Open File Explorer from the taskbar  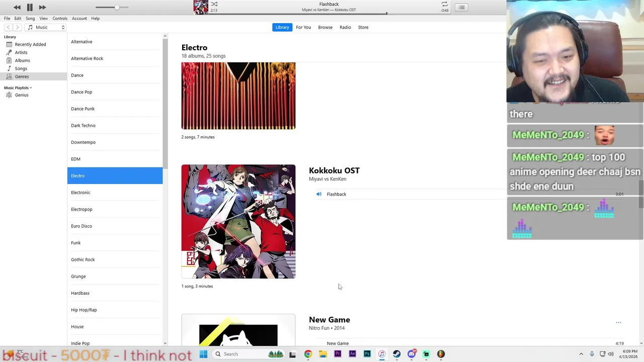[323, 354]
